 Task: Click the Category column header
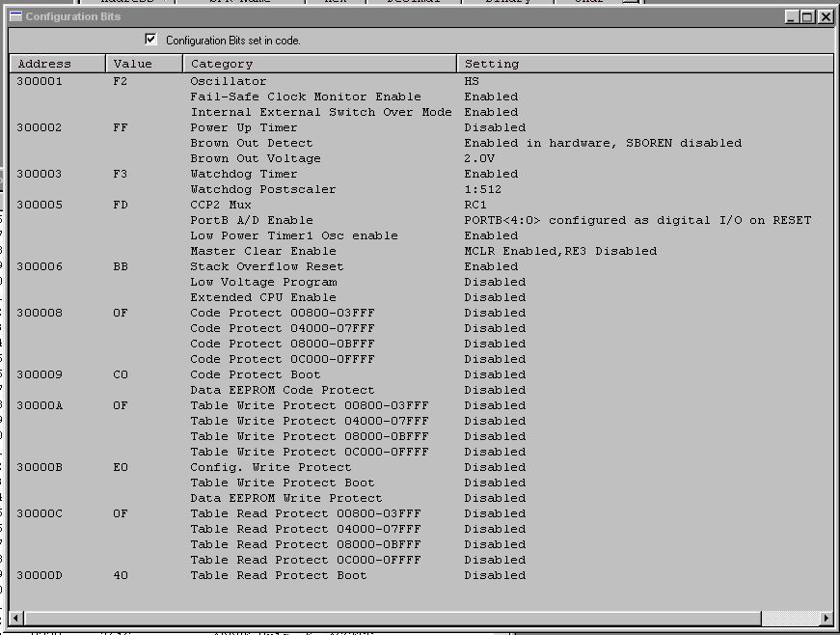pos(318,64)
